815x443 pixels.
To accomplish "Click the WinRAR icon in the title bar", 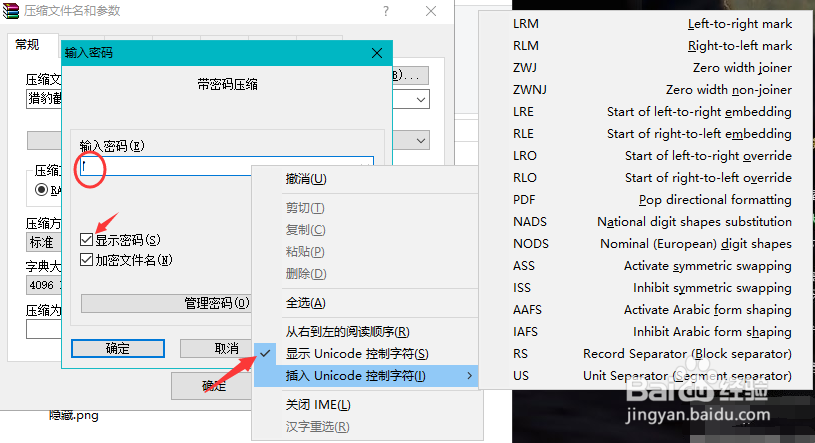I will (10, 11).
